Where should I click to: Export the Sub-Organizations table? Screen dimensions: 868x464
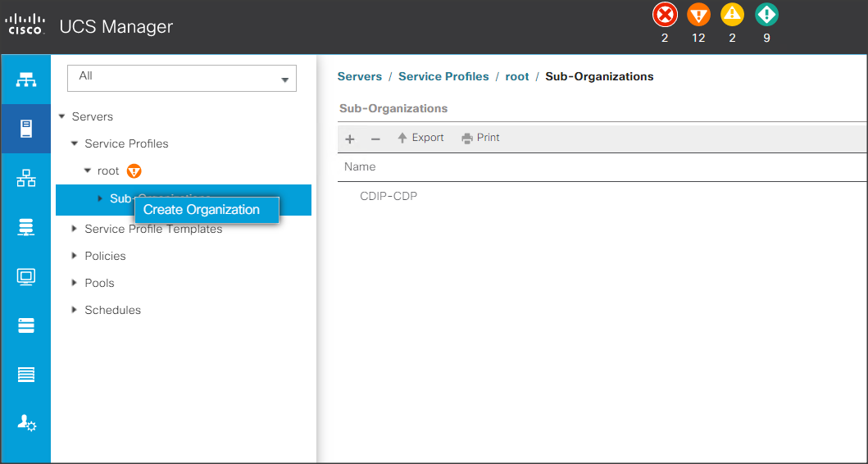420,138
